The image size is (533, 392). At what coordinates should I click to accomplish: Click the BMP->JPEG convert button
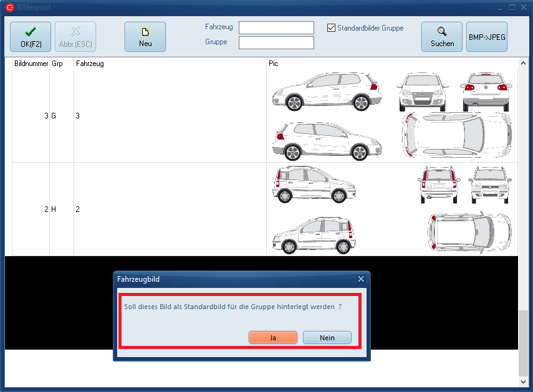tap(487, 37)
